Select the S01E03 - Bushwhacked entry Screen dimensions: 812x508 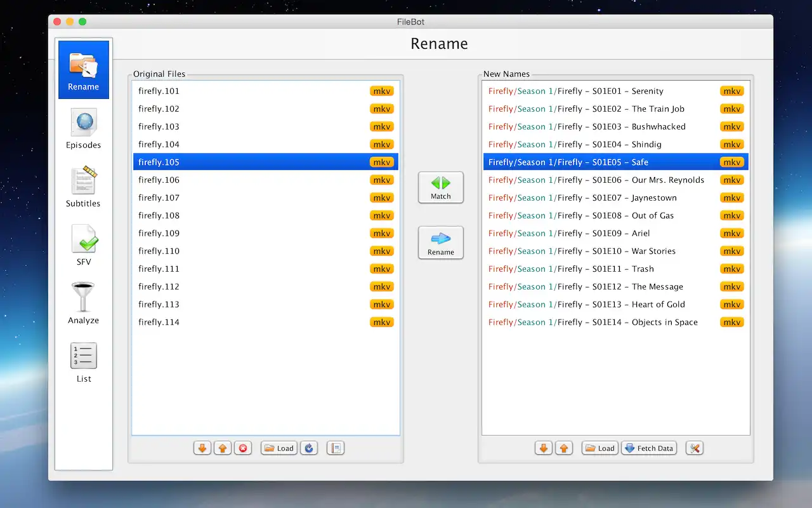[x=616, y=126]
